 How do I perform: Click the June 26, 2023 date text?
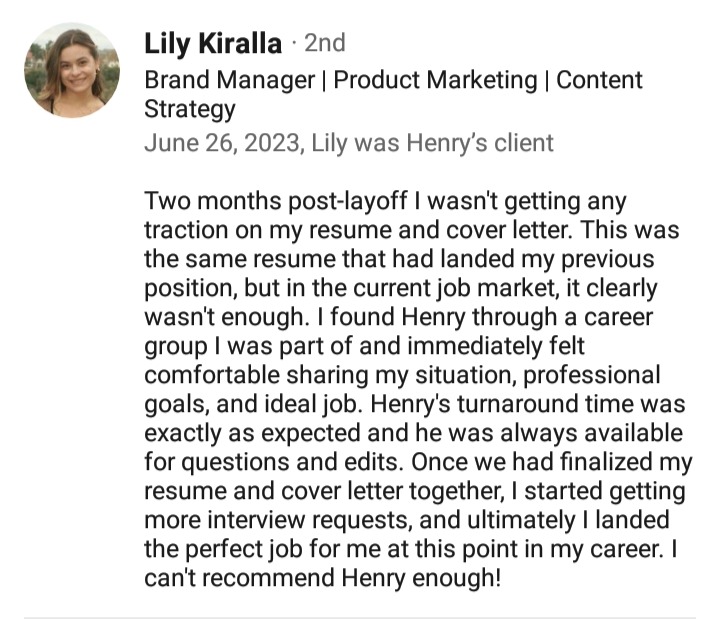[221, 143]
